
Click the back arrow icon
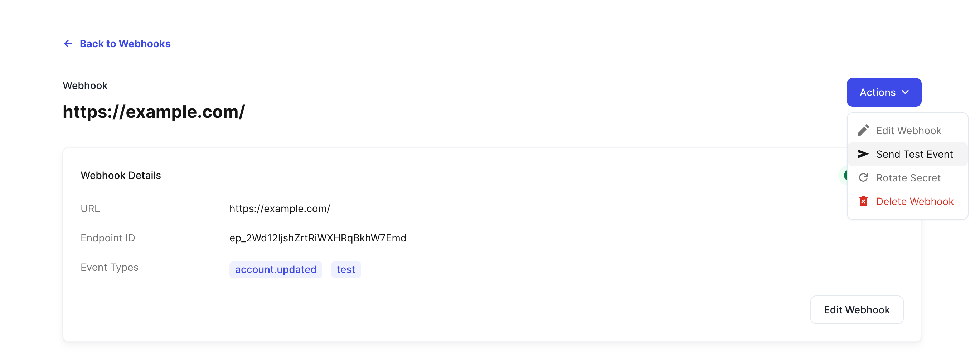68,44
